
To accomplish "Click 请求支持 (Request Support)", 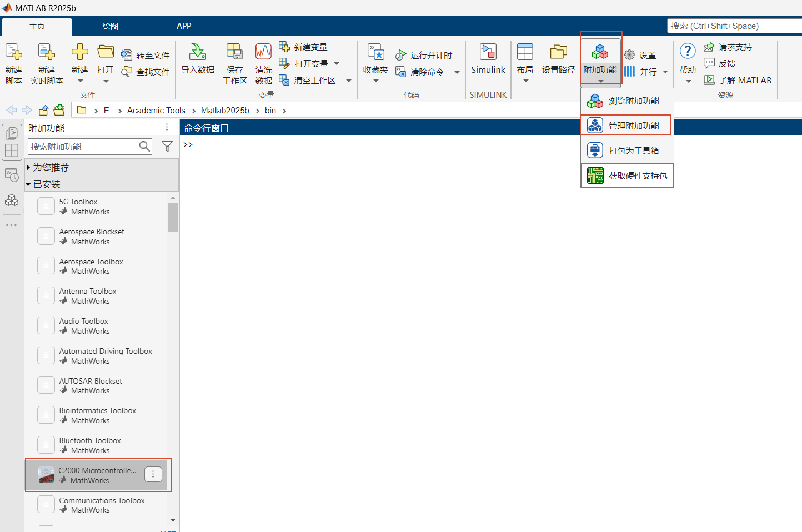I will tap(728, 47).
